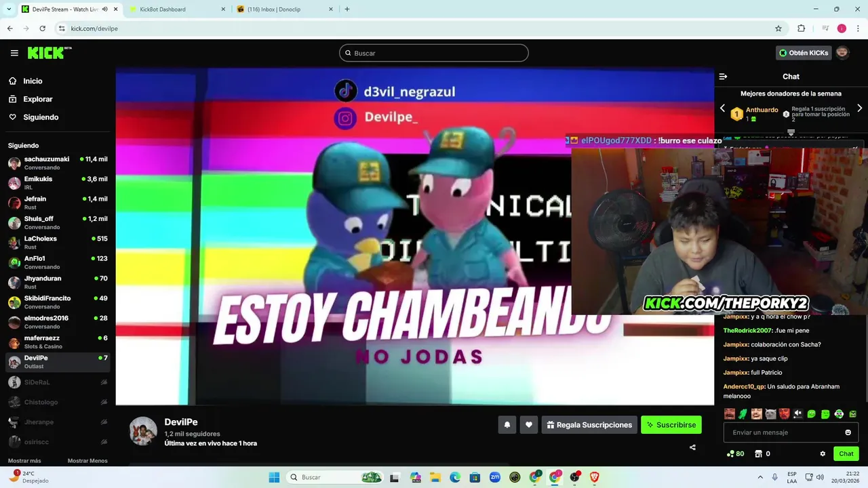This screenshot has height=488, width=868.
Task: Click the green Chat send button
Action: pyautogui.click(x=846, y=454)
